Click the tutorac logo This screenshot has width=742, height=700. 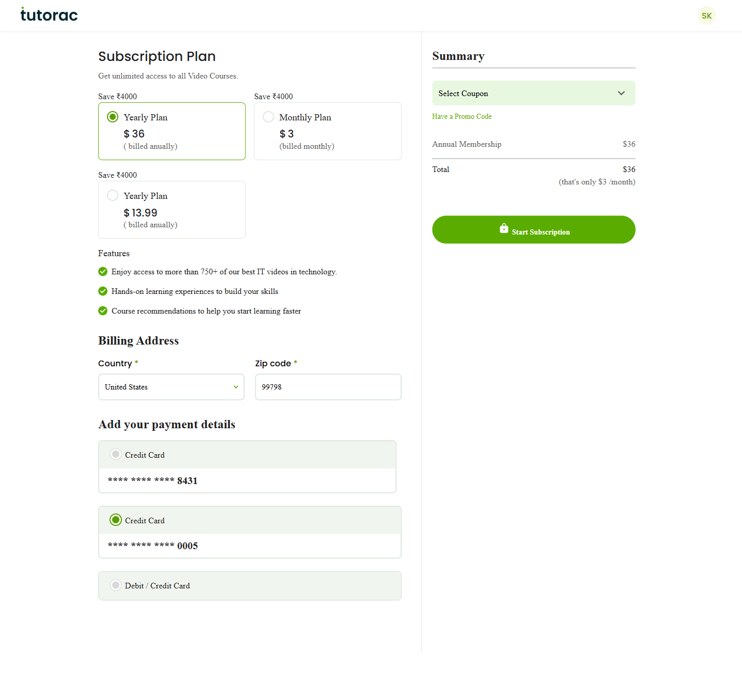pyautogui.click(x=49, y=14)
